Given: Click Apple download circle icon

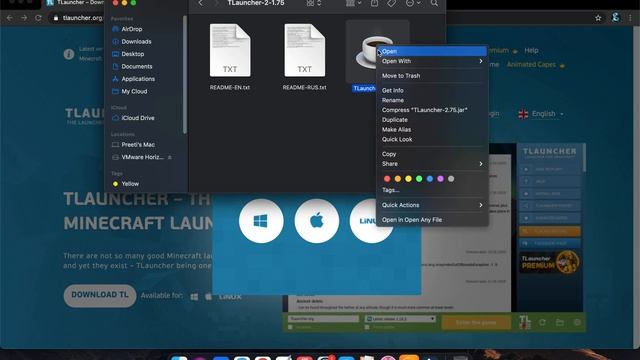Looking at the screenshot, I should pyautogui.click(x=316, y=221).
